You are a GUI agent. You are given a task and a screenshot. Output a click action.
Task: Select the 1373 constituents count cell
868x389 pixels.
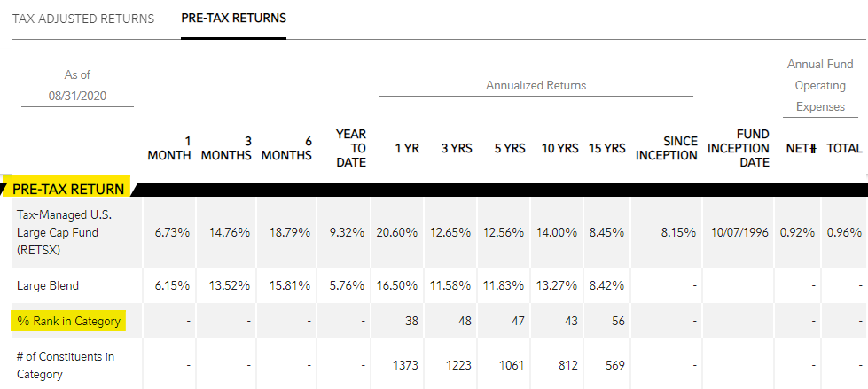(403, 364)
